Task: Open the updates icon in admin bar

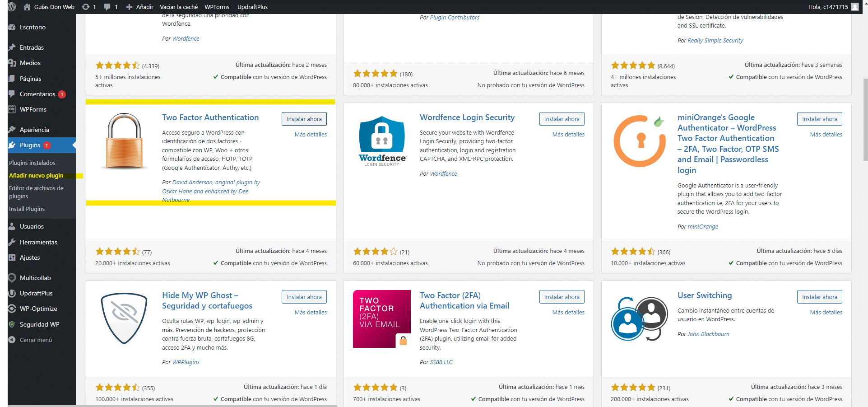Action: click(x=86, y=7)
